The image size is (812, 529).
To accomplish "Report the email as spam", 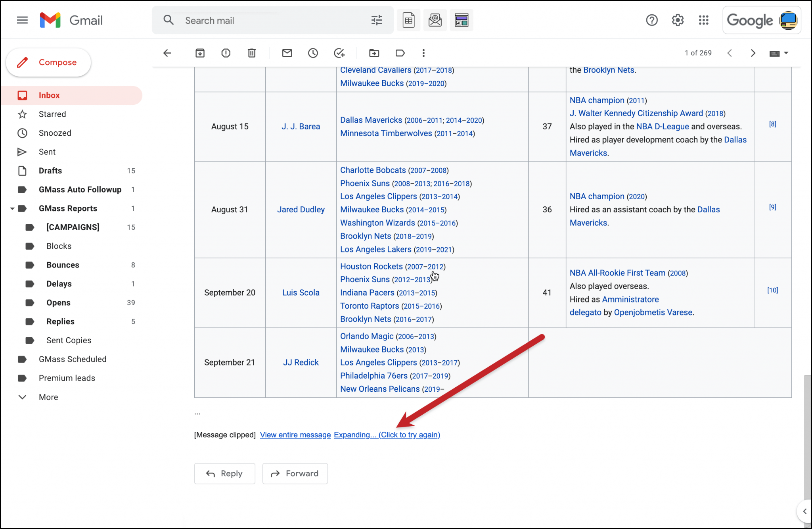I will tap(226, 53).
